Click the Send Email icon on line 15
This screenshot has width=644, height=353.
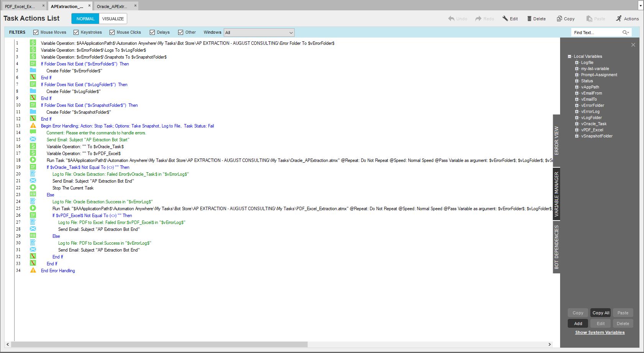33,139
